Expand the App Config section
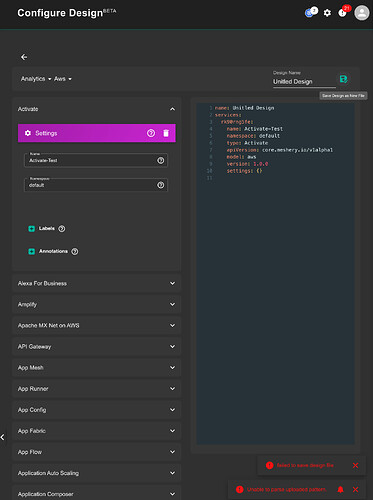Viewport: 373px width, 500px height. pyautogui.click(x=97, y=410)
